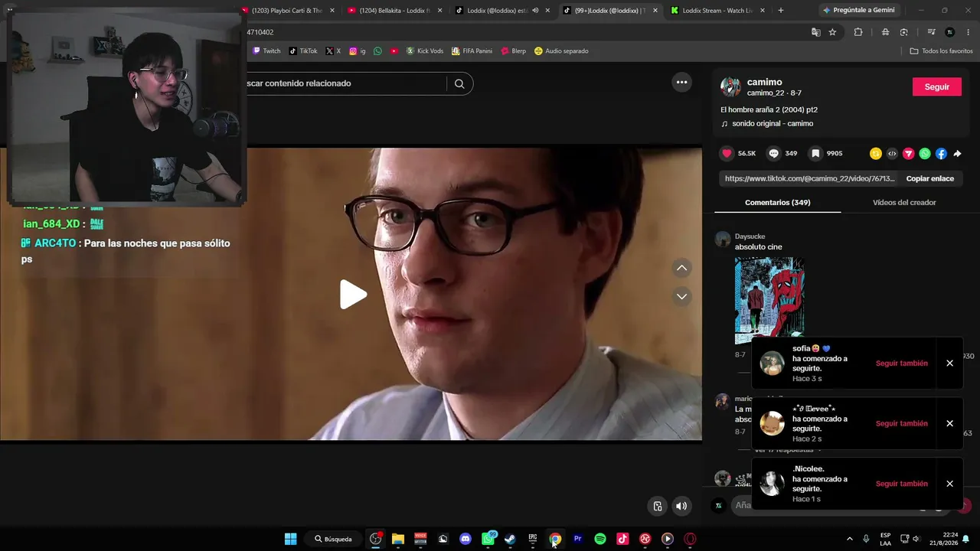The height and width of the screenshot is (551, 980).
Task: Switch to the Videos del creador tab
Action: pyautogui.click(x=904, y=203)
